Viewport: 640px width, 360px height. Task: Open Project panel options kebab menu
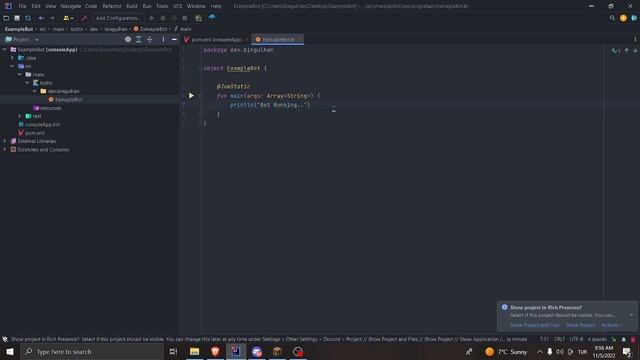(163, 39)
